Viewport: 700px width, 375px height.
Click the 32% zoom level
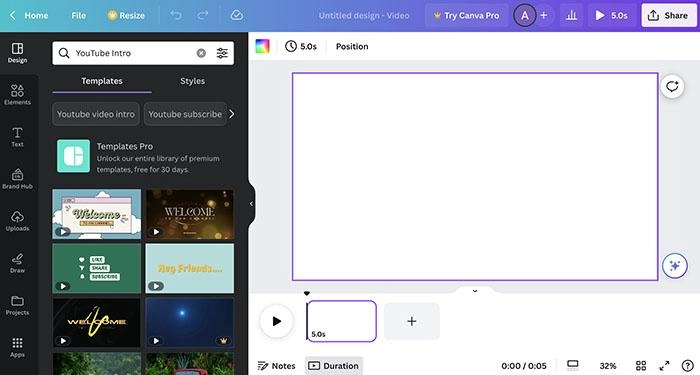[608, 366]
